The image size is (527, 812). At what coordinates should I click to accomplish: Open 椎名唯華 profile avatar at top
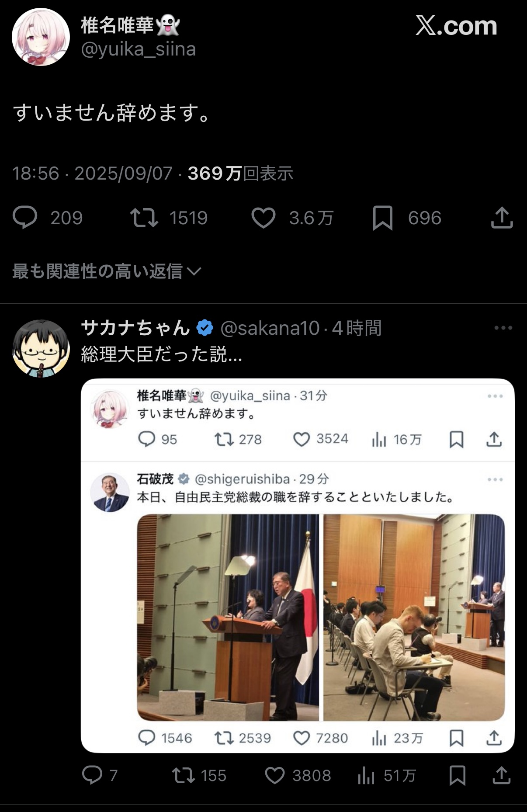pyautogui.click(x=41, y=37)
